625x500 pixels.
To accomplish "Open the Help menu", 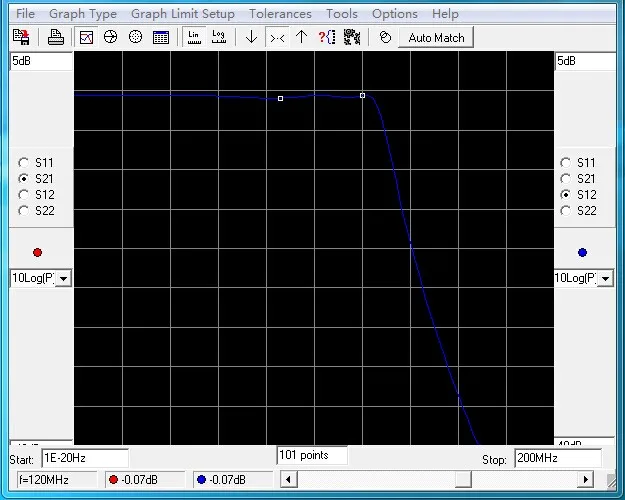I will point(445,14).
